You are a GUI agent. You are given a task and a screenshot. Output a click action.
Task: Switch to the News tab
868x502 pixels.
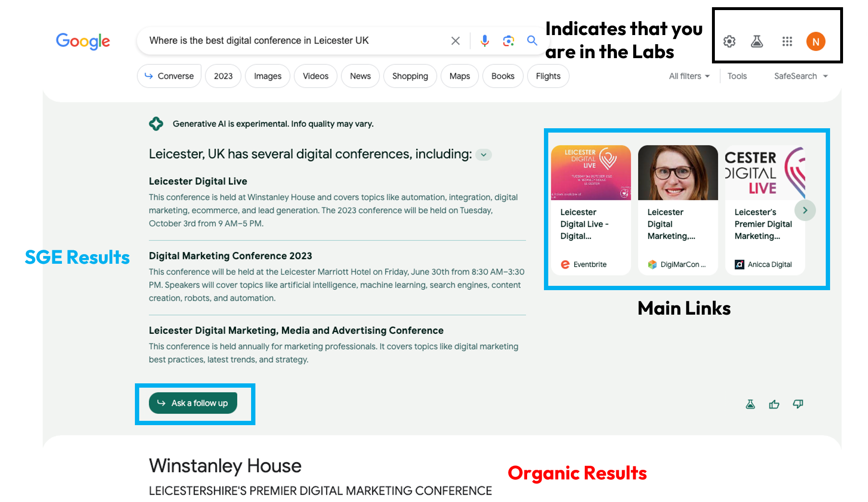(x=360, y=76)
